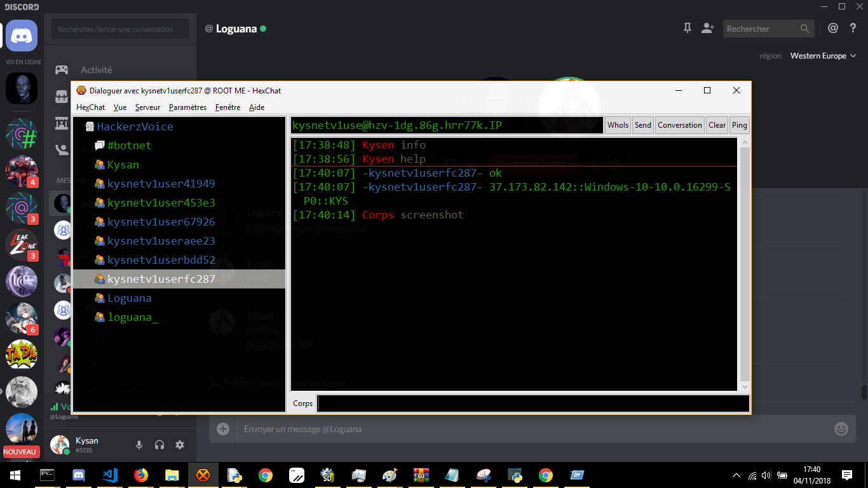
Task: Open Fenêtre menu in HexChat
Action: [x=227, y=107]
